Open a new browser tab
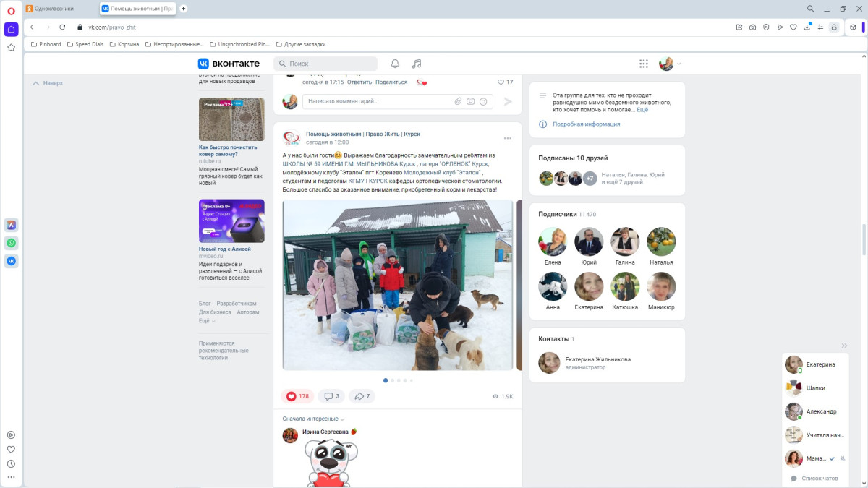This screenshot has height=488, width=868. (184, 9)
